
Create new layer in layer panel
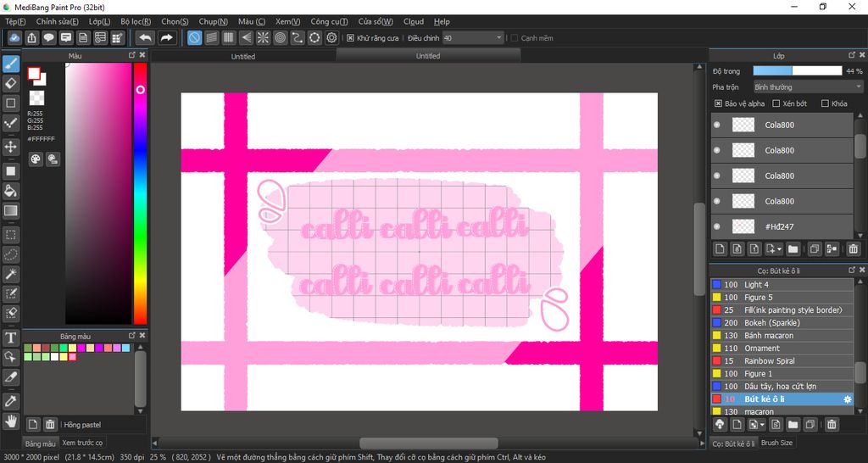click(x=720, y=249)
